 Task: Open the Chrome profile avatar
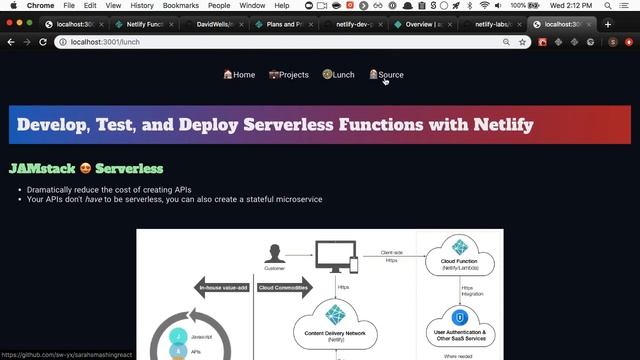[613, 42]
